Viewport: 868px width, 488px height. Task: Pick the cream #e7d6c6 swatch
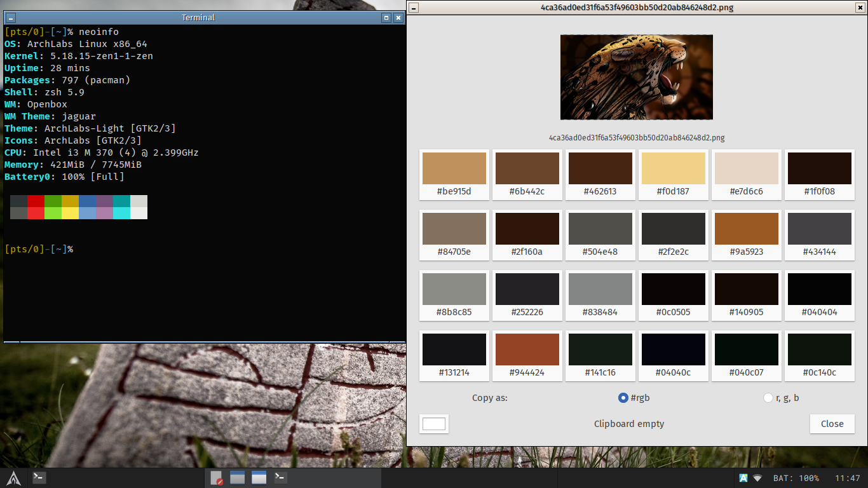(747, 175)
